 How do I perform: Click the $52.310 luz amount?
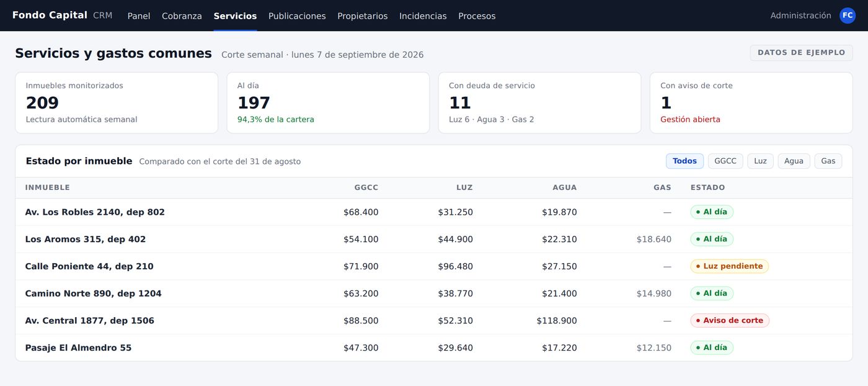[x=455, y=321]
